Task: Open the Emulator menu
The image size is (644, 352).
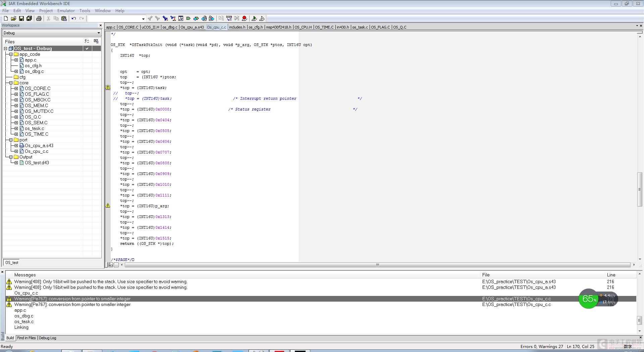Action: point(66,11)
